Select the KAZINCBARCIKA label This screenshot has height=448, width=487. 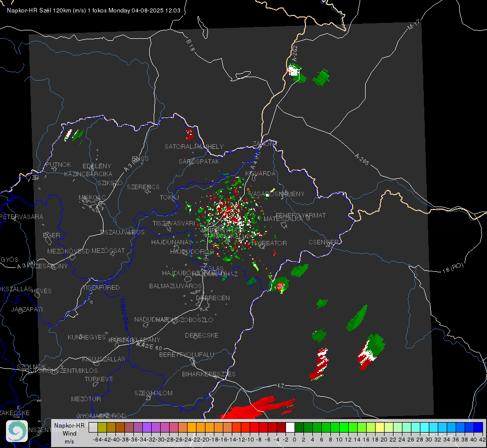pyautogui.click(x=88, y=174)
